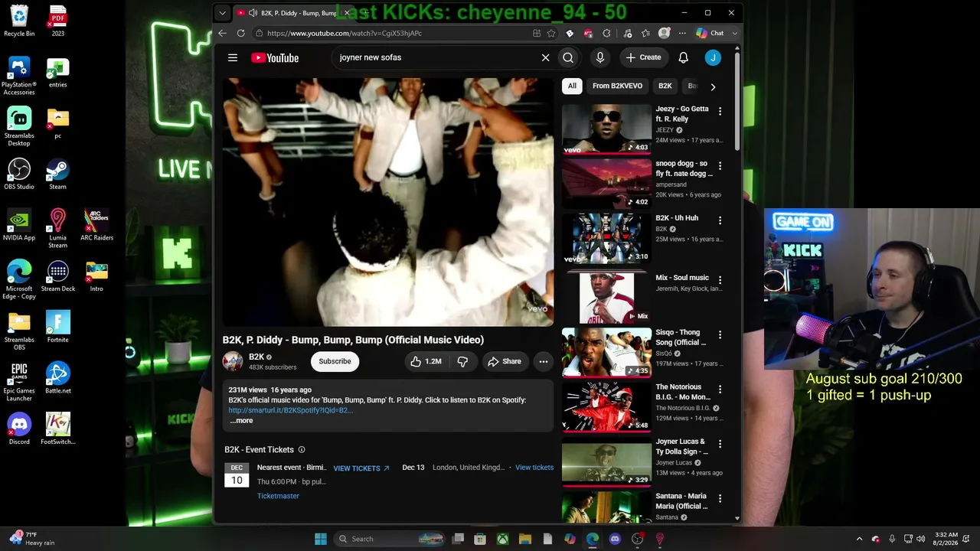Screen dimensions: 980x551
Task: Click the YouTube search input field
Action: click(x=436, y=57)
